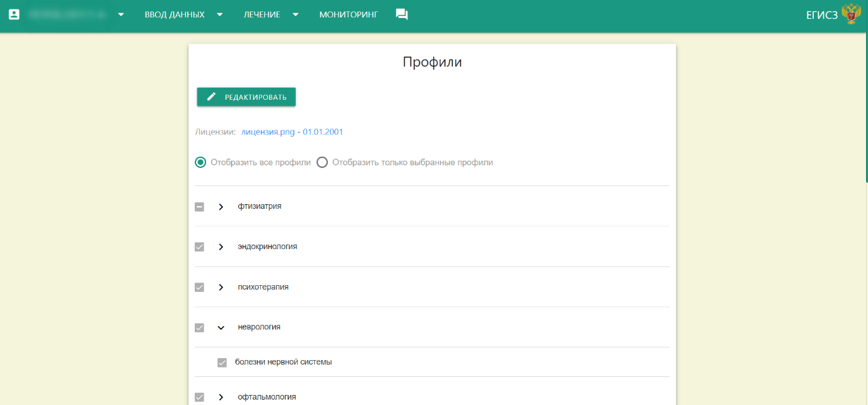Open the ВВОД ДАННЫХ dropdown arrow
868x405 pixels.
tap(220, 14)
